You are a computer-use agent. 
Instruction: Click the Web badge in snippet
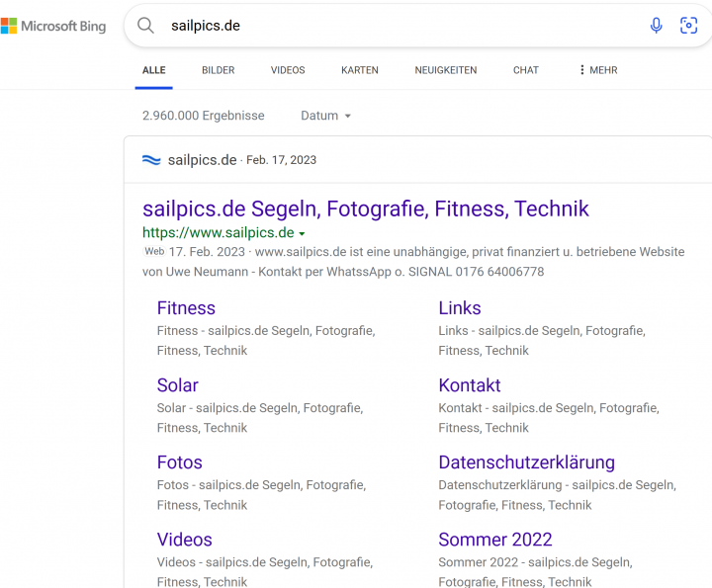click(x=154, y=251)
